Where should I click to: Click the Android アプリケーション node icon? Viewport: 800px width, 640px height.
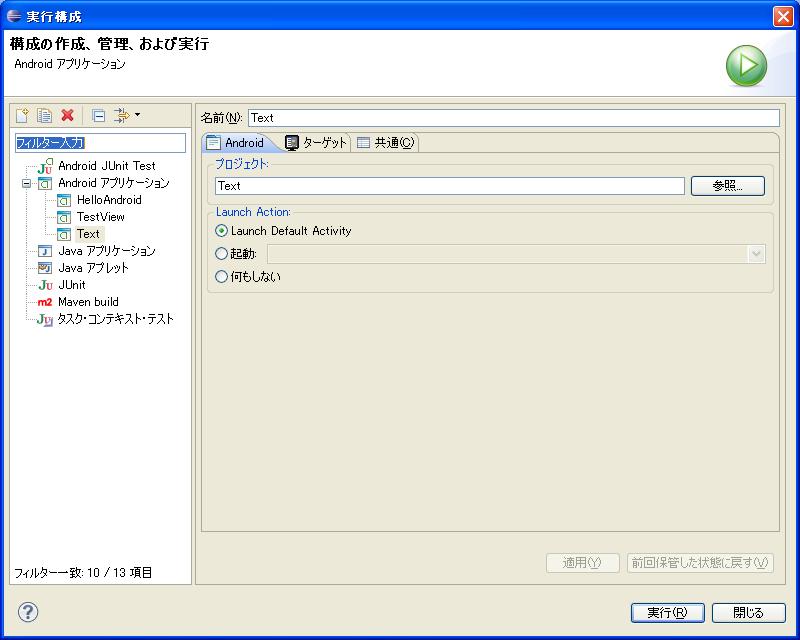[x=45, y=183]
